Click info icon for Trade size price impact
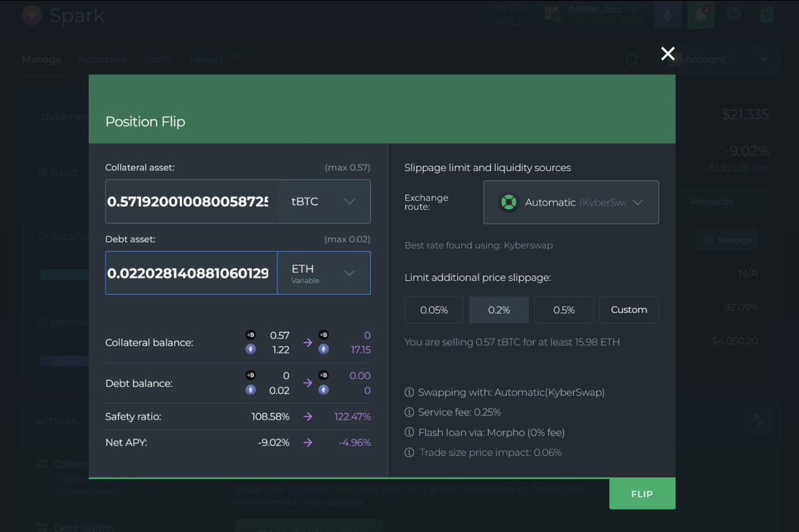Screen dimensions: 799x532 click(409, 452)
